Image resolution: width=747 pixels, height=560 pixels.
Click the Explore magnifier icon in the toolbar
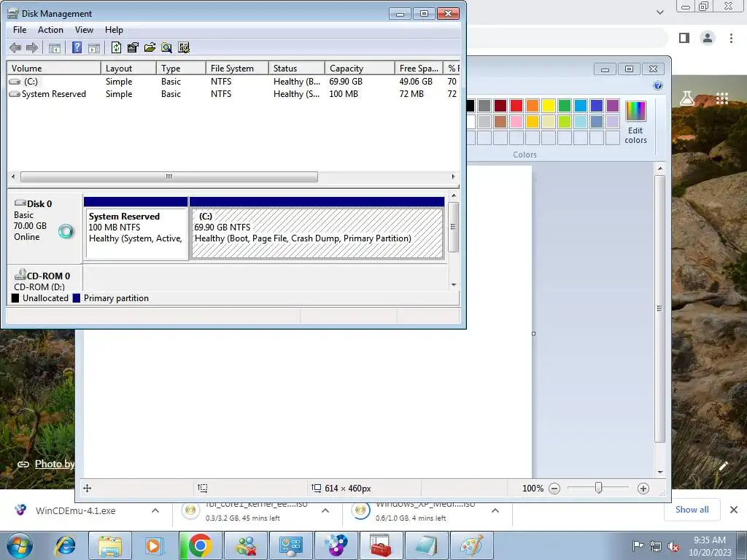point(166,47)
